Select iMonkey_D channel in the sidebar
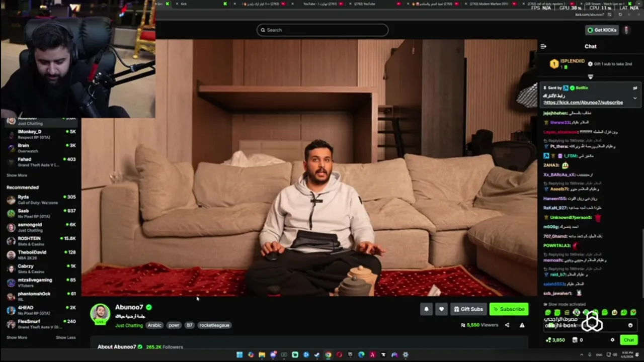The image size is (644, 362). [40, 134]
